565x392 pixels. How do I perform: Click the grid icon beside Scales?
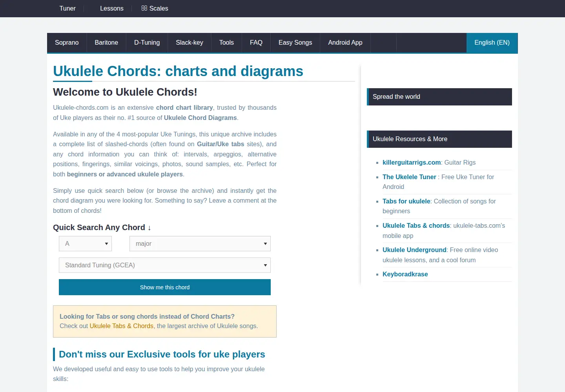144,8
